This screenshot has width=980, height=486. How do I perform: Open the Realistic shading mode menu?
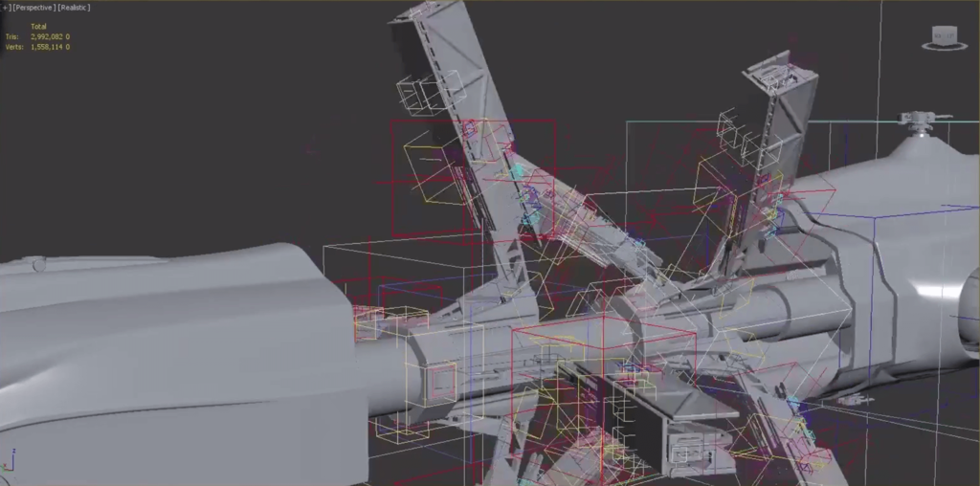click(74, 8)
